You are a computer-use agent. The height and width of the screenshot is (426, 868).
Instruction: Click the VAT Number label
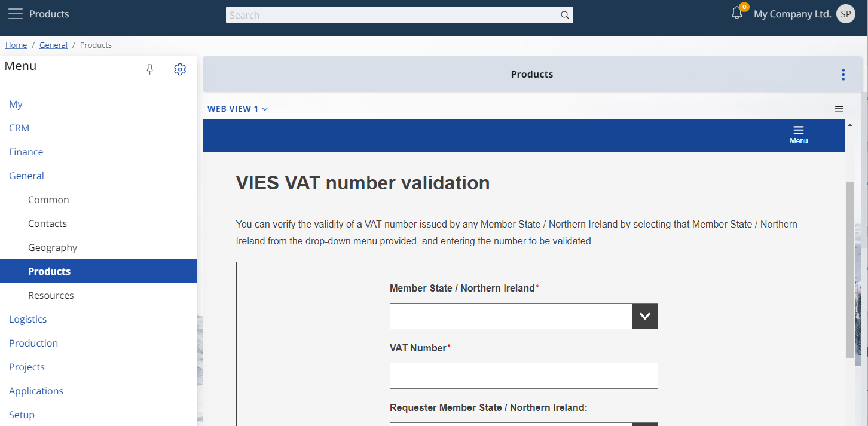coord(420,348)
